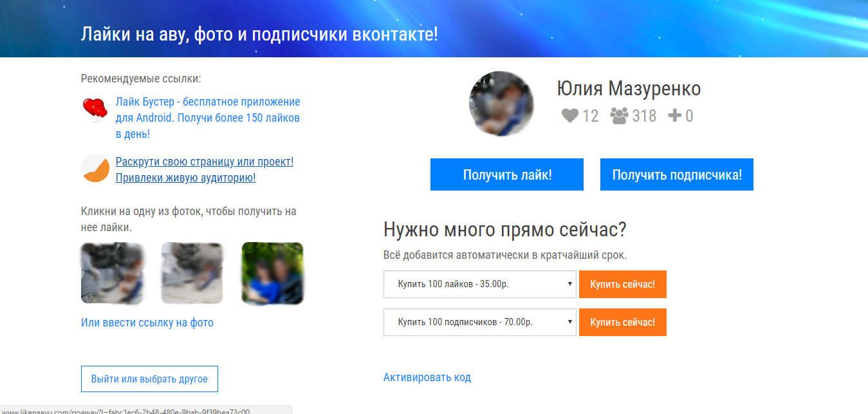Click the 'Получить лайк!' button
This screenshot has width=868, height=414.
(x=506, y=174)
